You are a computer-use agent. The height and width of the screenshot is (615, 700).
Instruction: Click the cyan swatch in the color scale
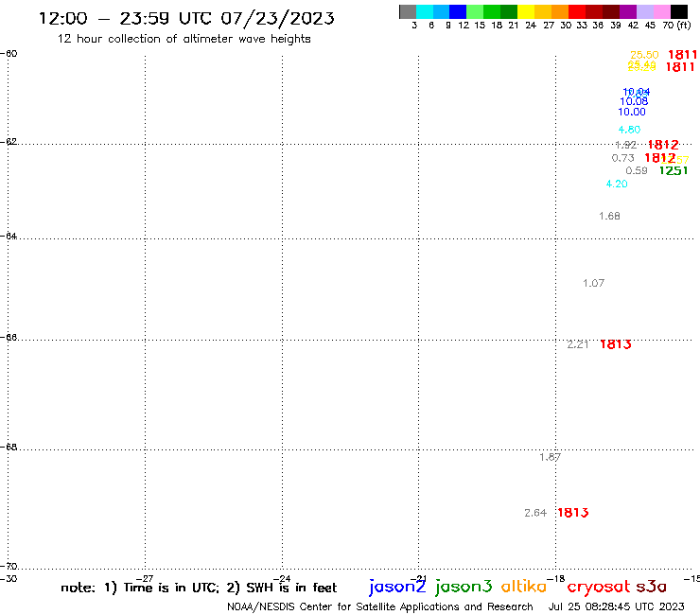tap(425, 11)
